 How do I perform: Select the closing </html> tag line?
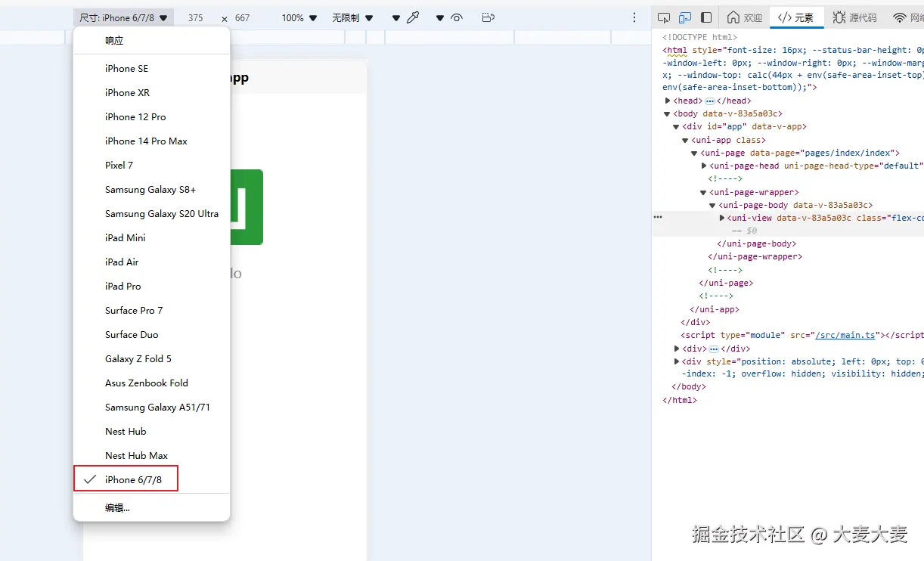coord(680,400)
